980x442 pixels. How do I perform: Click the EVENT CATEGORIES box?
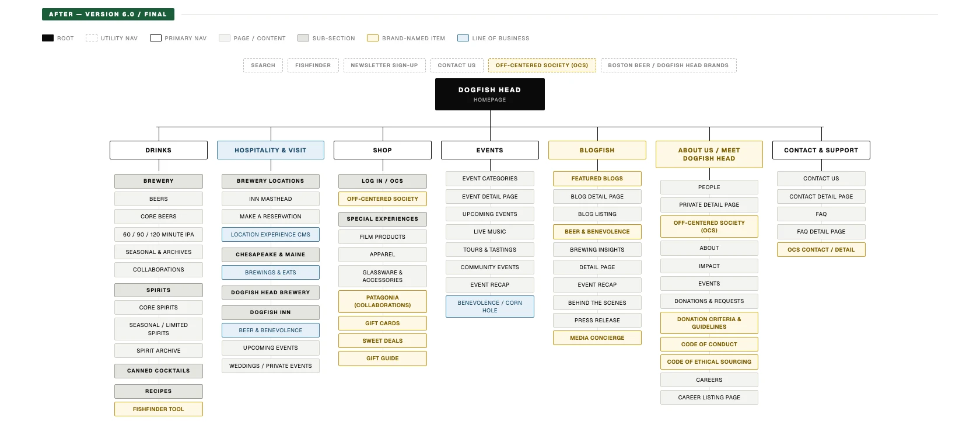click(x=490, y=179)
